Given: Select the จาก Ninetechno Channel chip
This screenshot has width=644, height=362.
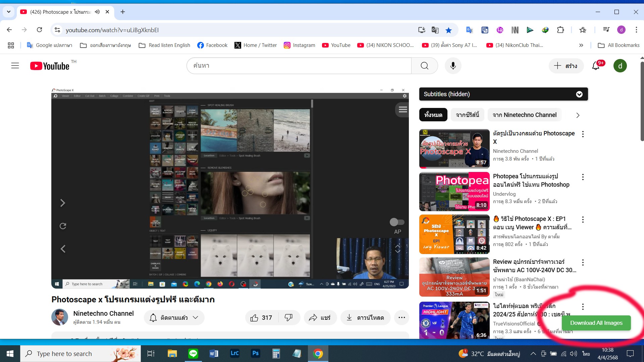Looking at the screenshot, I should 525,115.
